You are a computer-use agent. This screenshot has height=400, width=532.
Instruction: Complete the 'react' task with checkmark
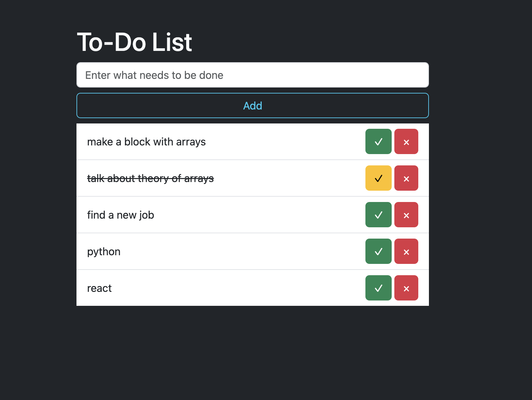coord(378,288)
